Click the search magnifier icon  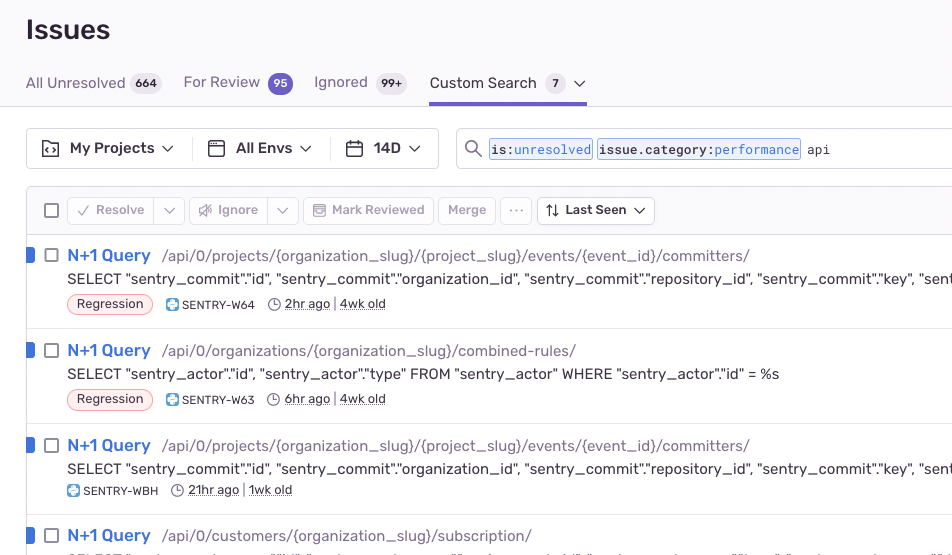[472, 148]
